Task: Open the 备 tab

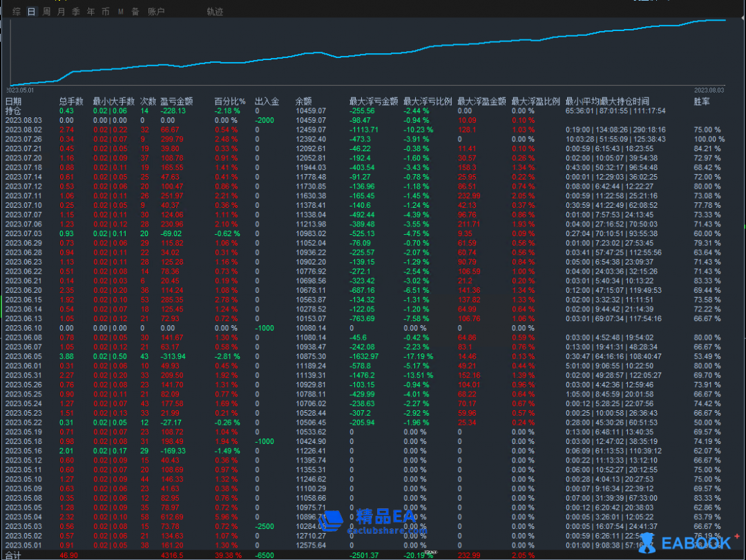Action: click(135, 12)
